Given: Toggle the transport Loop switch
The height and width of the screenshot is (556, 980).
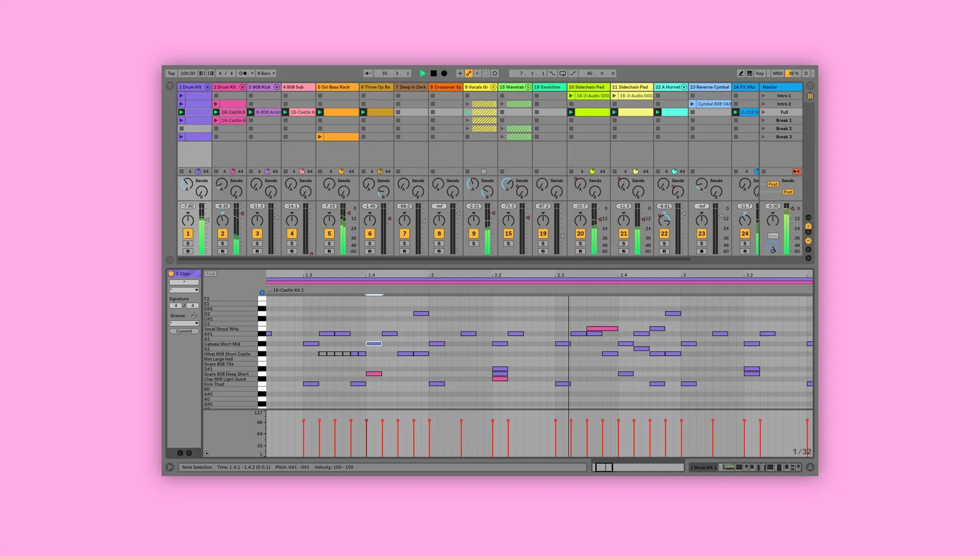Looking at the screenshot, I should [x=562, y=73].
